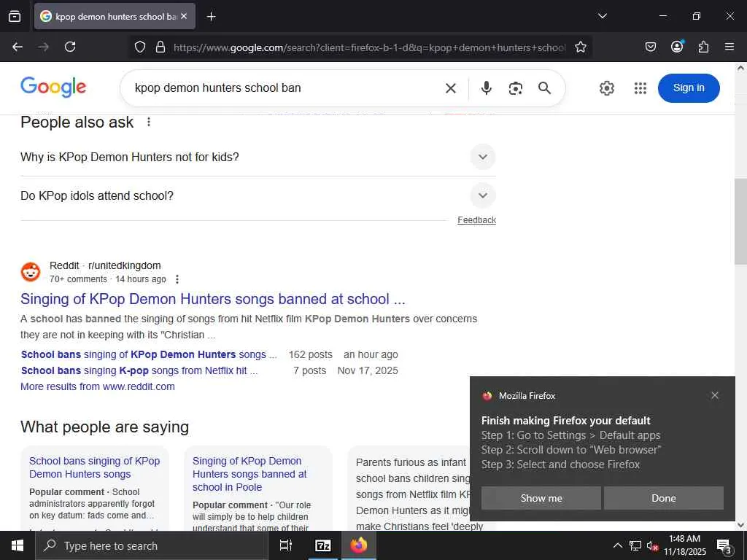
Task: Open card School bans singing of KPop Demon Hunters songs
Action: pos(94,467)
